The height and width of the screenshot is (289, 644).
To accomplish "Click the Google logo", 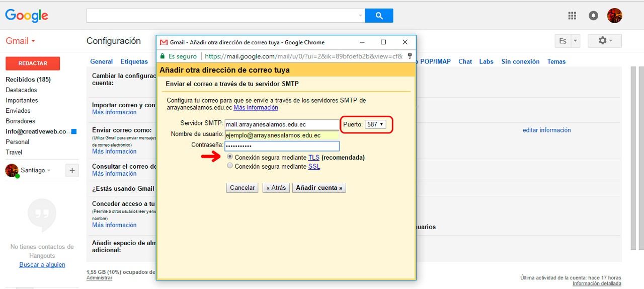I will point(27,16).
